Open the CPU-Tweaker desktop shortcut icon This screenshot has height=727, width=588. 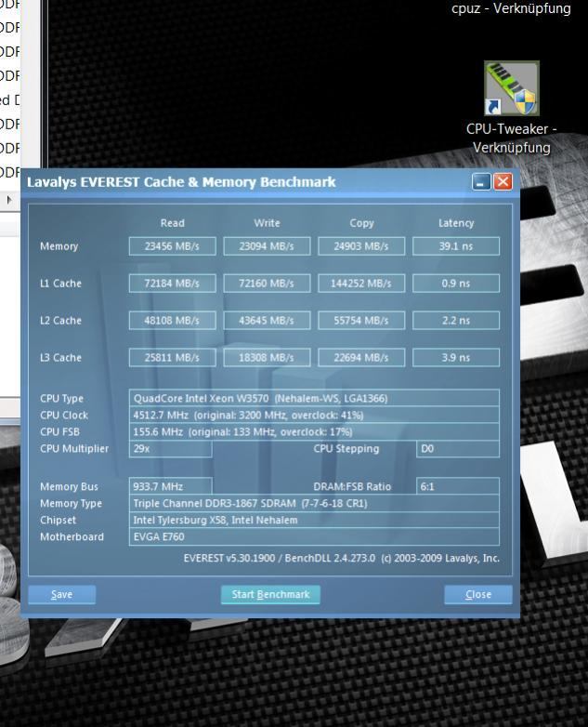pos(512,88)
